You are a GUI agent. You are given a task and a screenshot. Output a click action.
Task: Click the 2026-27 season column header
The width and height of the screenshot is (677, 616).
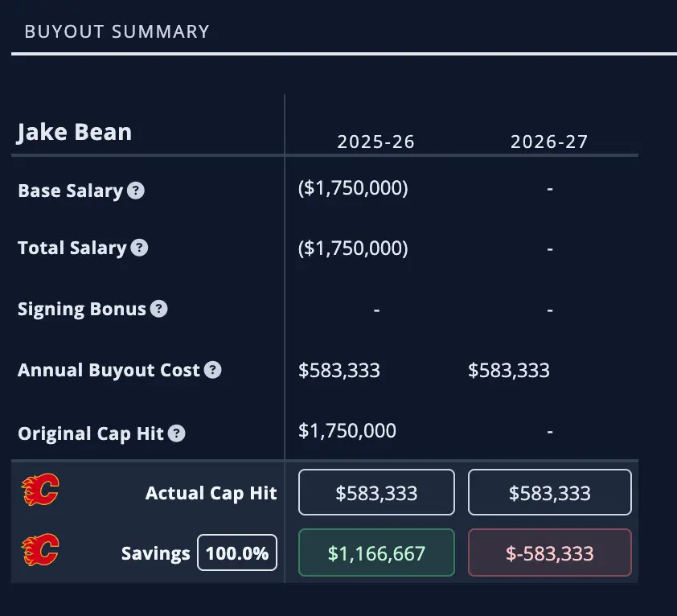pyautogui.click(x=550, y=142)
